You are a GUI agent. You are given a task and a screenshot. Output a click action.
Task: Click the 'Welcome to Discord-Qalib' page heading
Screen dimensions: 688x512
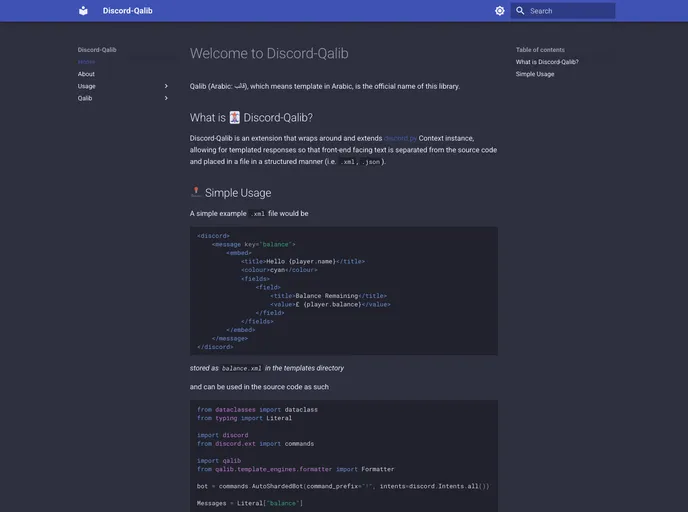269,54
